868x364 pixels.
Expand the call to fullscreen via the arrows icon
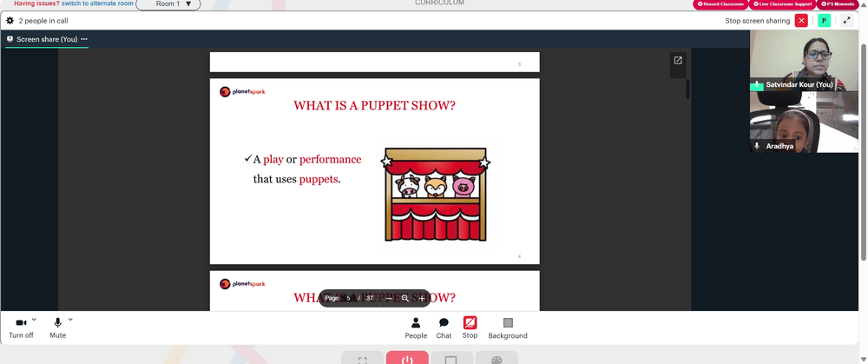846,21
